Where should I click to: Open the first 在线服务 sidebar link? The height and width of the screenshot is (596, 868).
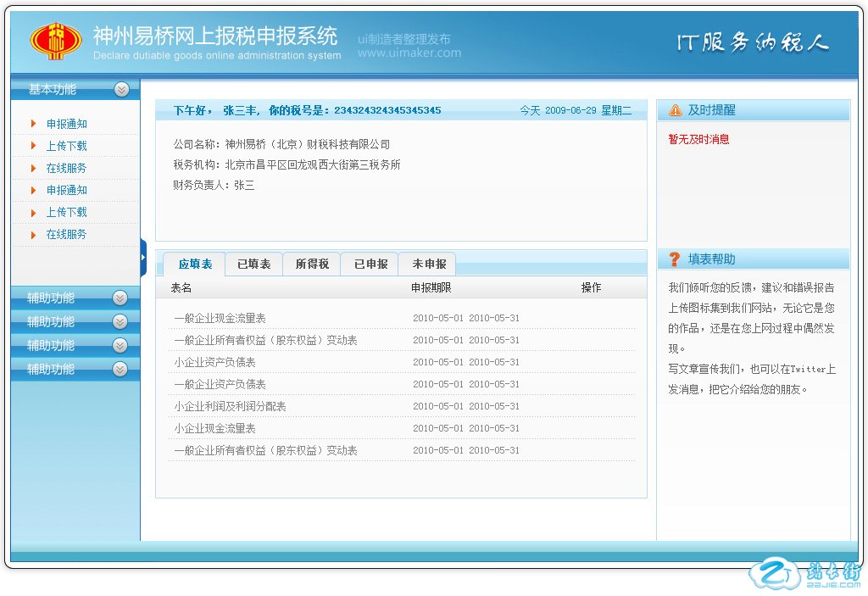66,168
